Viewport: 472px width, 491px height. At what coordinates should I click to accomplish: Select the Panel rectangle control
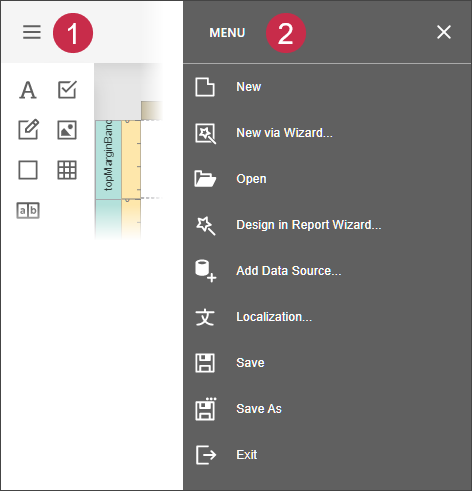[28, 170]
